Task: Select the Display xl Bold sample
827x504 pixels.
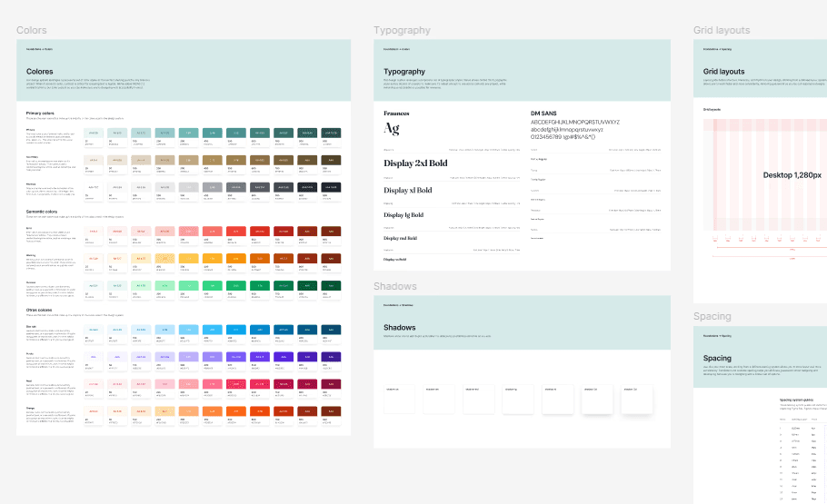Action: pyautogui.click(x=408, y=191)
